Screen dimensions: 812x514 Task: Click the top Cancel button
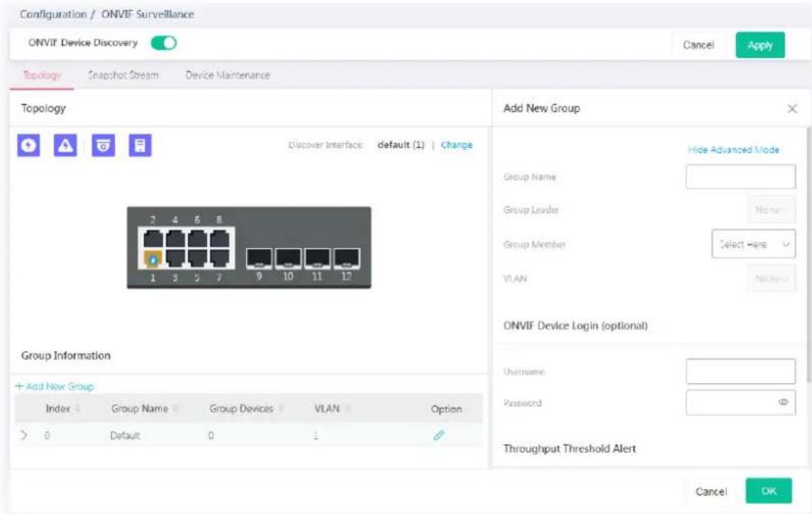coord(698,45)
